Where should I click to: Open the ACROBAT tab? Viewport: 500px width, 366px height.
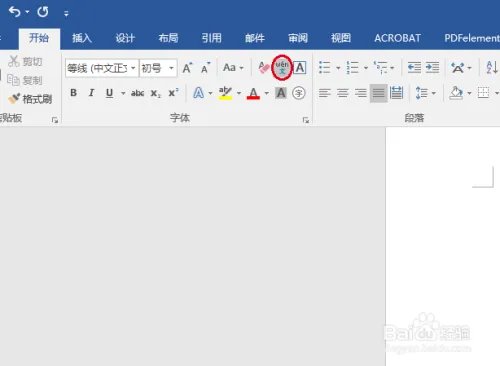(397, 38)
